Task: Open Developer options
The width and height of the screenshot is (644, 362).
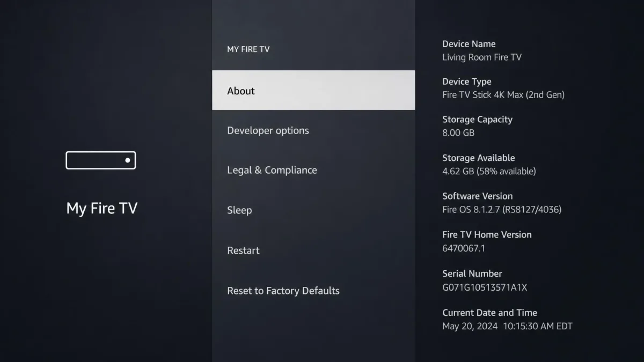Action: (x=313, y=130)
